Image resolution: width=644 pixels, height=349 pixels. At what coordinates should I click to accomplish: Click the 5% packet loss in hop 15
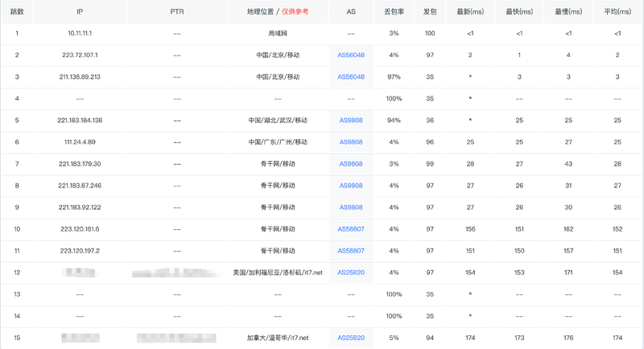394,338
